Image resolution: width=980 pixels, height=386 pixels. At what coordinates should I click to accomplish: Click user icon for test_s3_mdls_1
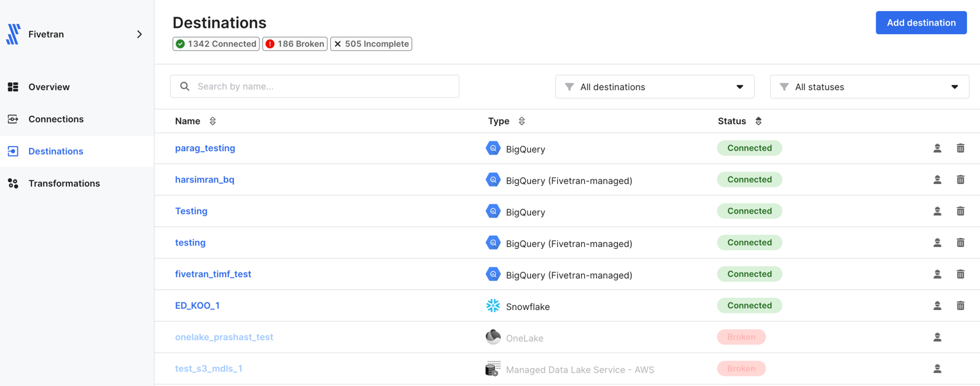pyautogui.click(x=938, y=369)
